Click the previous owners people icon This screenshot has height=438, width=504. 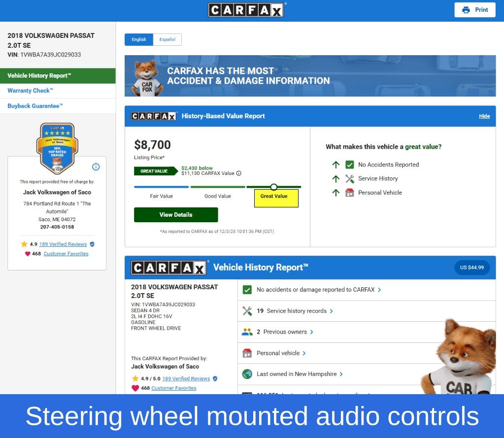coord(247,332)
